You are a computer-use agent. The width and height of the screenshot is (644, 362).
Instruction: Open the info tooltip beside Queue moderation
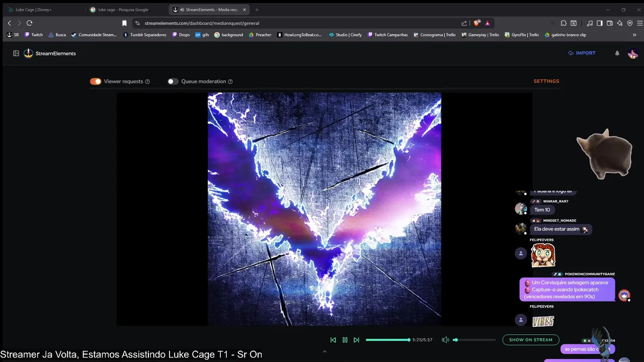point(230,81)
